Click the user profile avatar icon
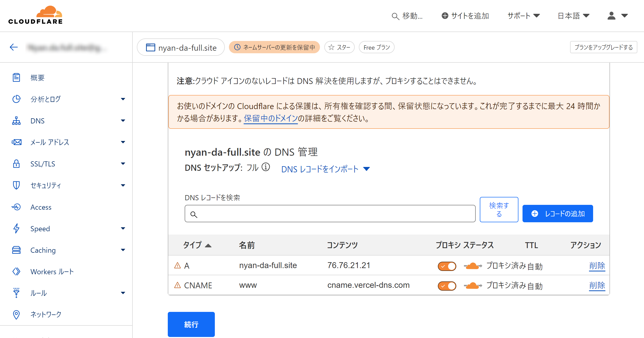This screenshot has width=644, height=338. 612,16
